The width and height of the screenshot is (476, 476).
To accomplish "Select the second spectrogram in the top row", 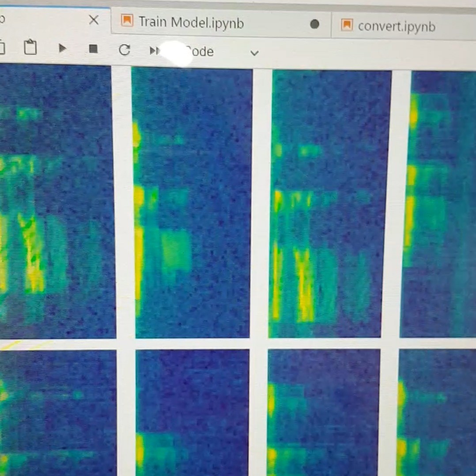I will tap(193, 203).
